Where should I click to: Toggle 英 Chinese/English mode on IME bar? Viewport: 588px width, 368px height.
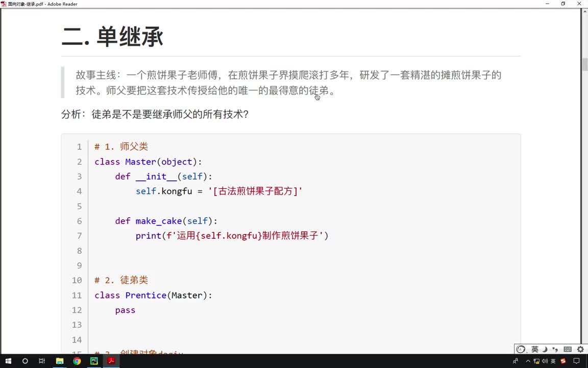tap(535, 349)
